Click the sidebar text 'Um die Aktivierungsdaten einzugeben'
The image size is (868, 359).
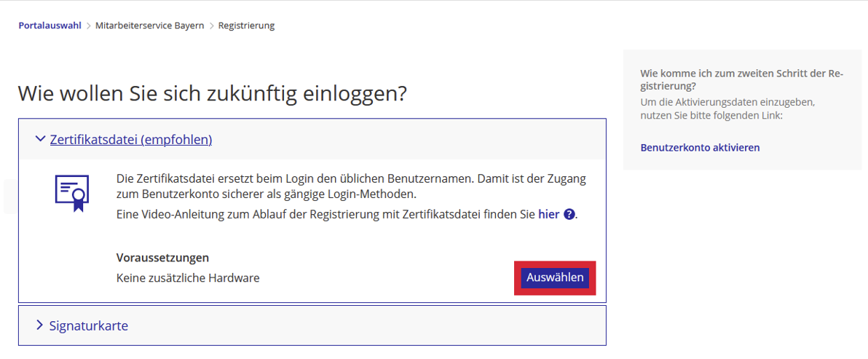pos(727,109)
